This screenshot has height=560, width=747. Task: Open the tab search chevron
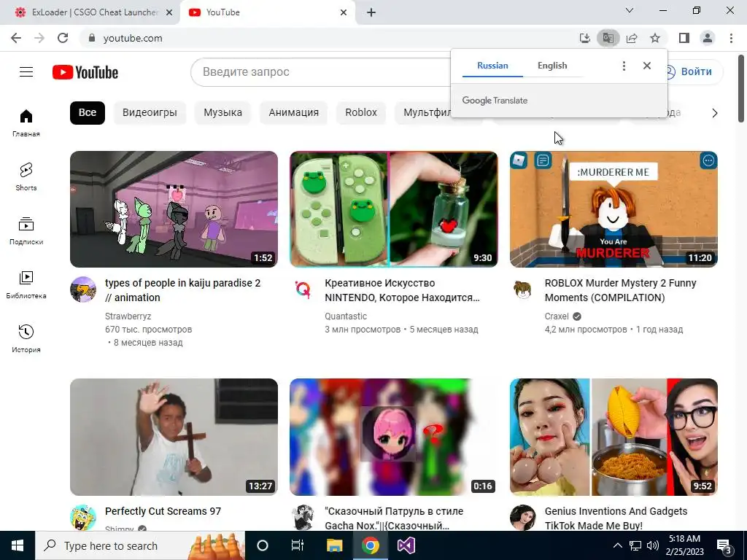click(630, 10)
